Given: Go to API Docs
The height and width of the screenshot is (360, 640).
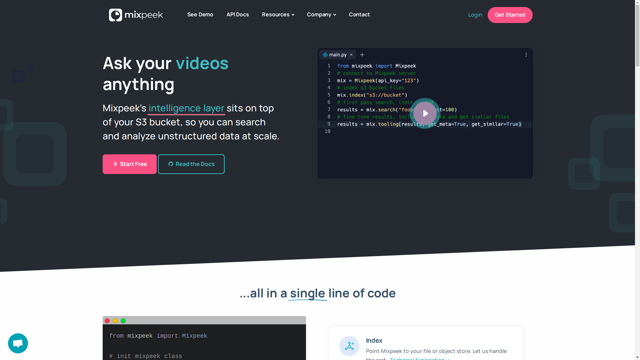Looking at the screenshot, I should (x=238, y=15).
